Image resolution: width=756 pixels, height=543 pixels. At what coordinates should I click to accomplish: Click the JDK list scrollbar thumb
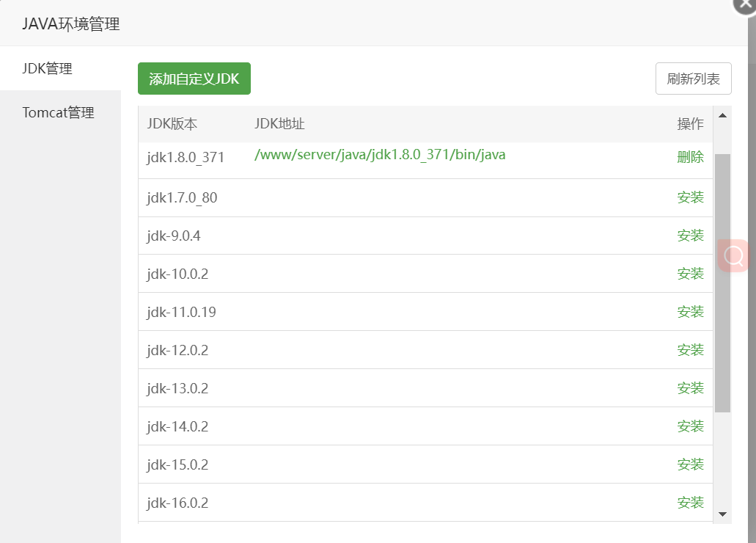tap(722, 283)
